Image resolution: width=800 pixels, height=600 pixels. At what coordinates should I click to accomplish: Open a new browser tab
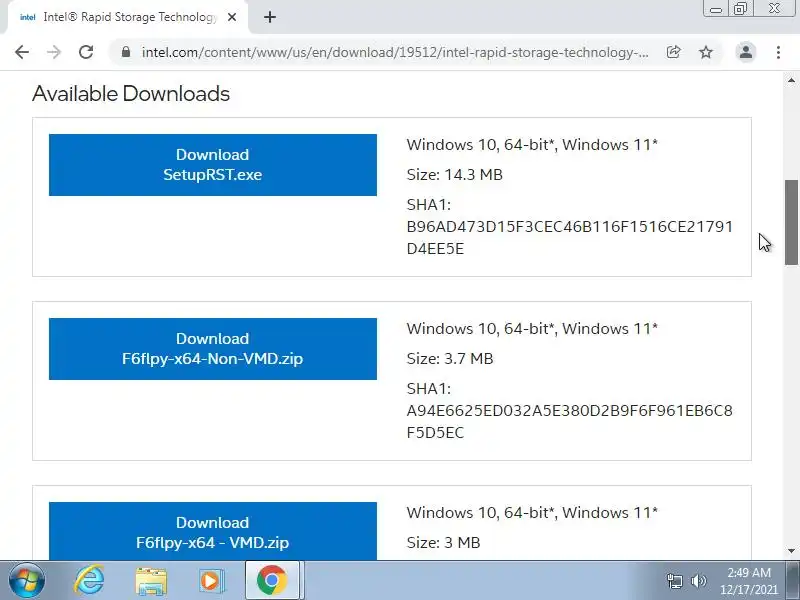click(270, 17)
